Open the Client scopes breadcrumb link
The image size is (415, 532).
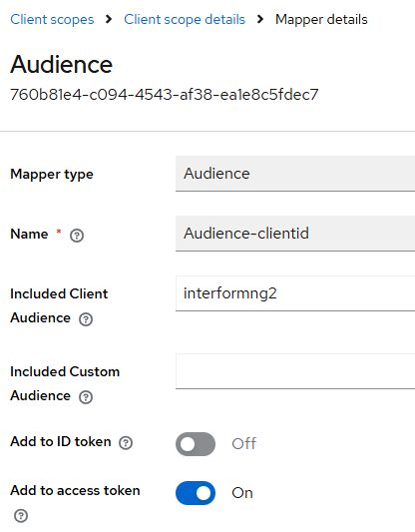point(52,20)
